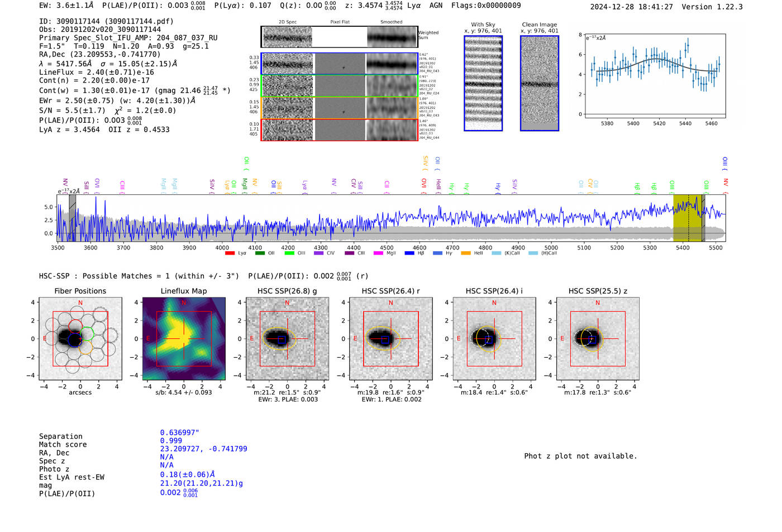Viewport: 782px width, 532px height.
Task: Click the Hβ blue legend swatch
Action: 409,253
